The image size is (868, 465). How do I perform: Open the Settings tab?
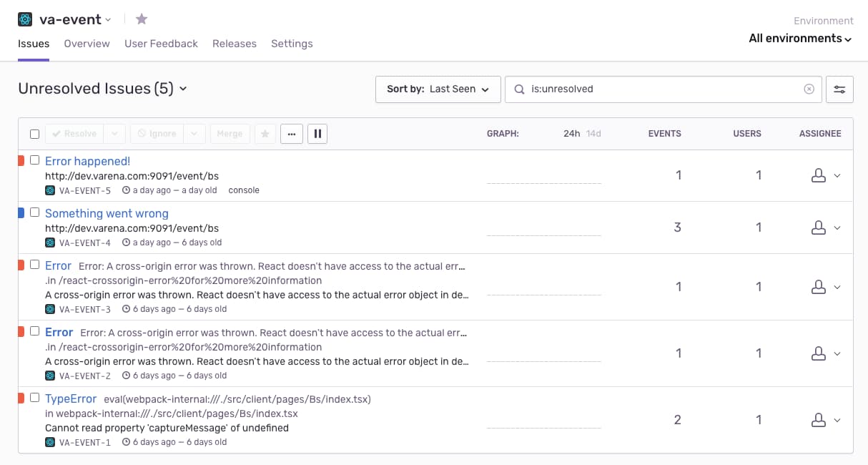click(292, 44)
